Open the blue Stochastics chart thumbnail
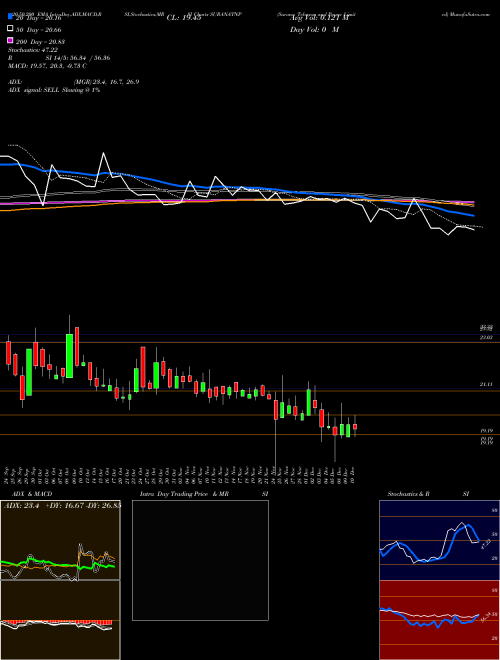The height and width of the screenshot is (660, 500). pyautogui.click(x=439, y=540)
